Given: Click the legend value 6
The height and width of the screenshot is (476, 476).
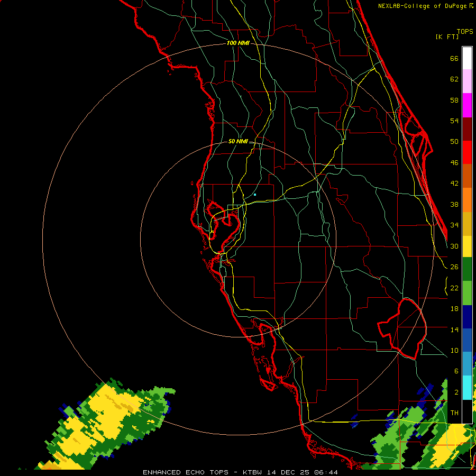Looking at the screenshot, I should pyautogui.click(x=456, y=371).
